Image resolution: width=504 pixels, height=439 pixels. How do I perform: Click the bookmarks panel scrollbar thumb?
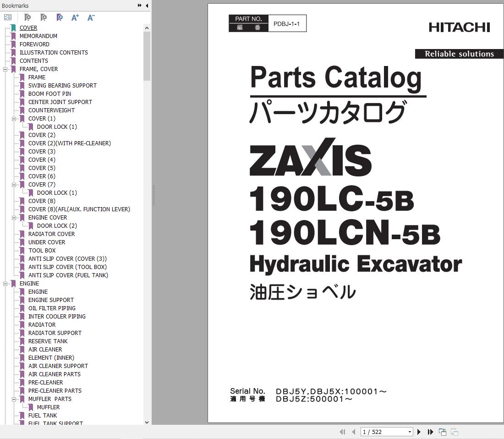pyautogui.click(x=147, y=55)
